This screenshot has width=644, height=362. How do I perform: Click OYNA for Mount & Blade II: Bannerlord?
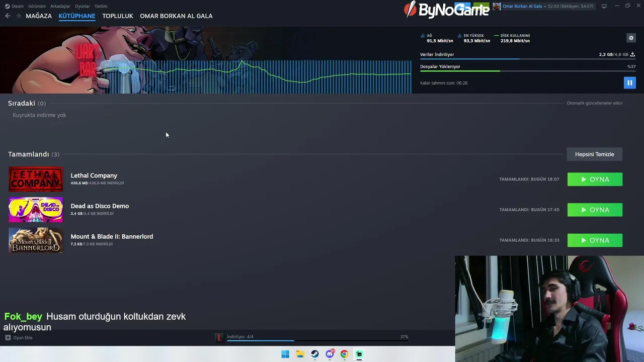click(595, 240)
